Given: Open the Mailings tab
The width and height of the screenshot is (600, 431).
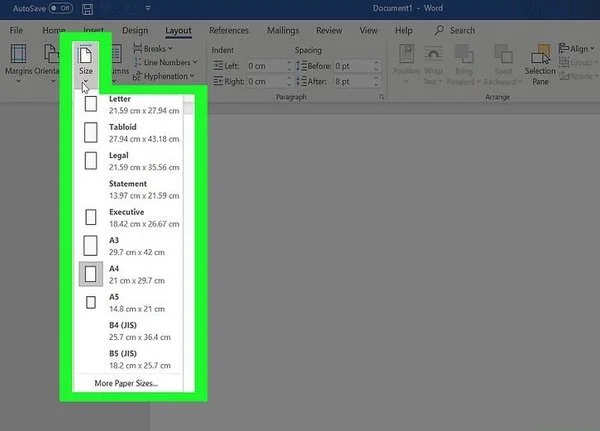Looking at the screenshot, I should click(x=283, y=30).
